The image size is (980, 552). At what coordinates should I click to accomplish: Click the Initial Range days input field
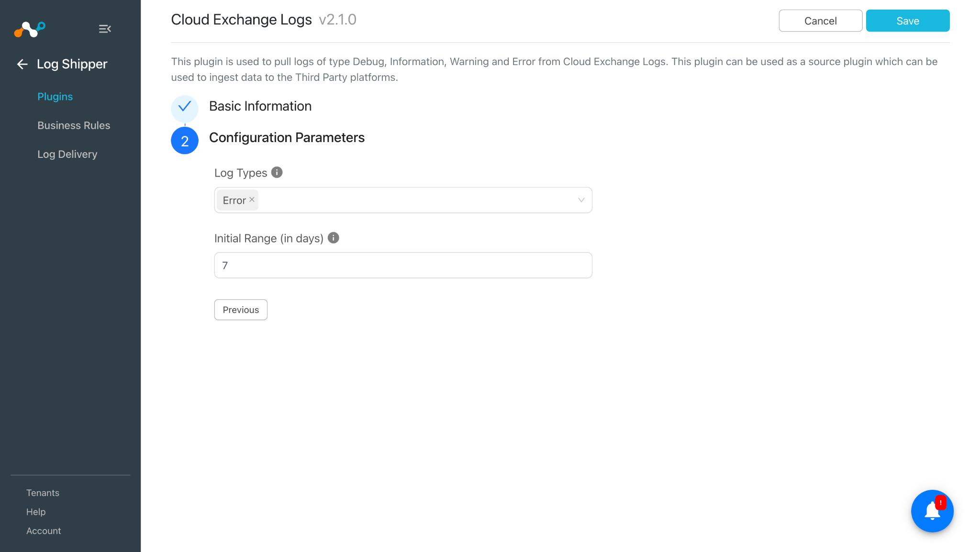[x=403, y=265]
